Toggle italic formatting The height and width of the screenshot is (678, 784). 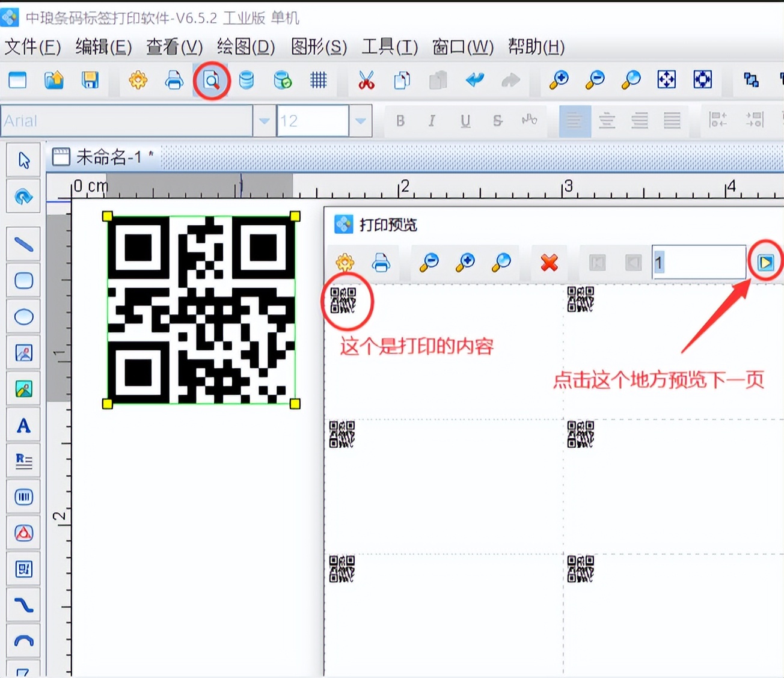coord(432,121)
